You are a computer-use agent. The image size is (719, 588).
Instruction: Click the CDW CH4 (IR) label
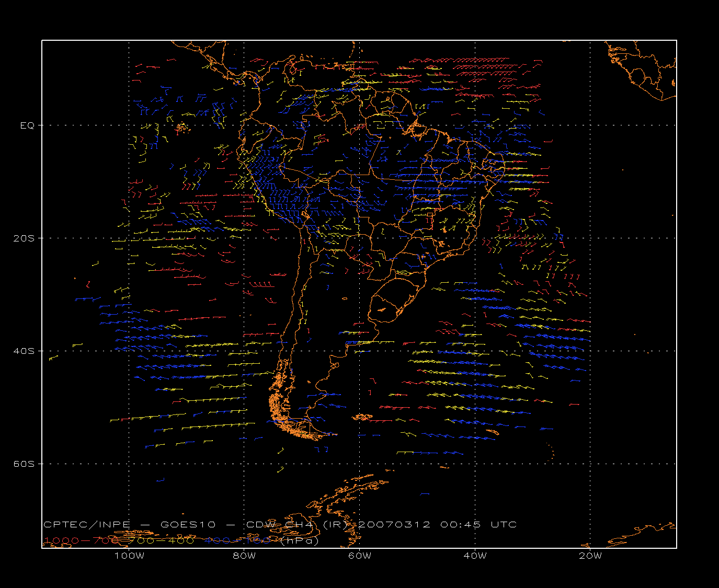[x=297, y=525]
